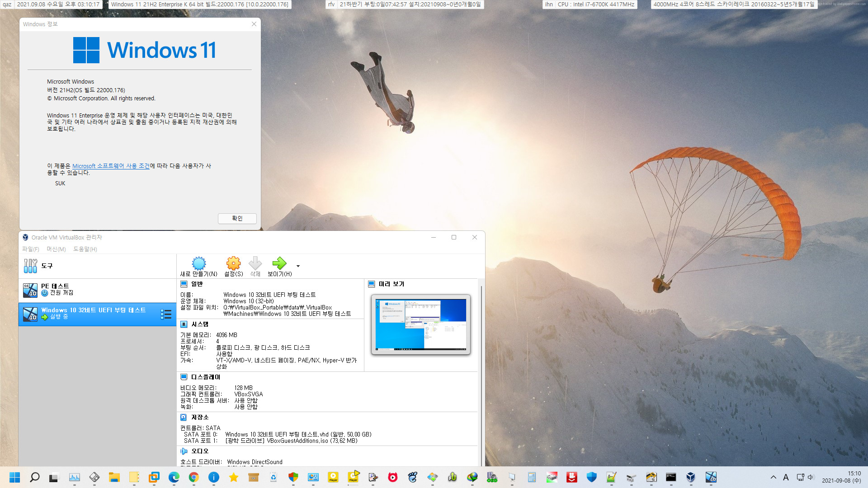Open the Machine (머신) menu
This screenshot has width=868, height=488.
click(x=57, y=249)
